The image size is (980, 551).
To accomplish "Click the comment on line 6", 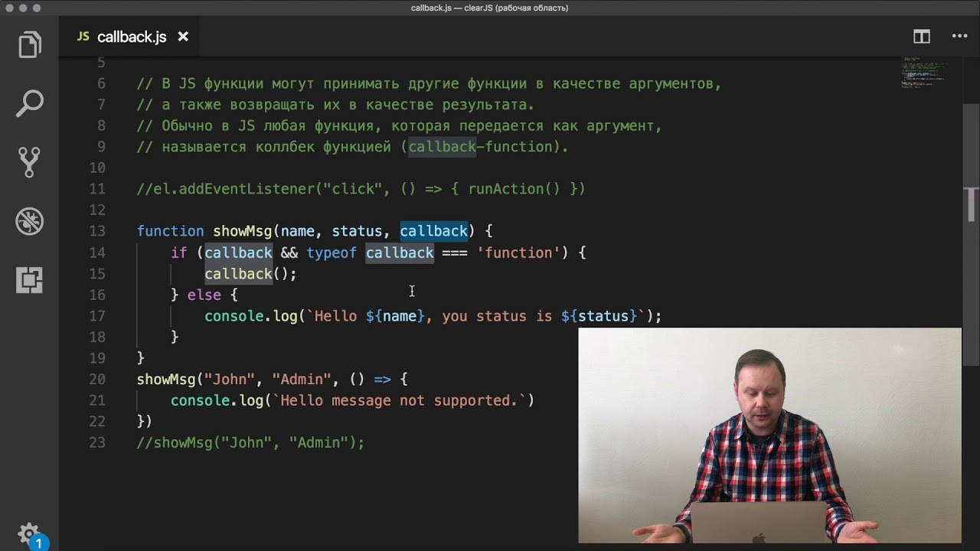I will click(x=429, y=83).
